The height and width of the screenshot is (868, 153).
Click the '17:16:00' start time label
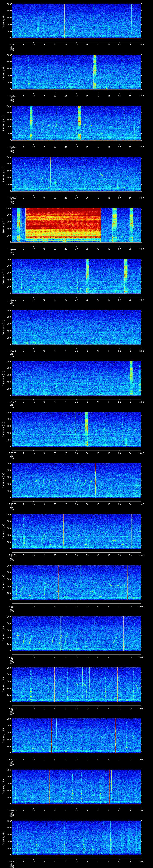(12, 810)
